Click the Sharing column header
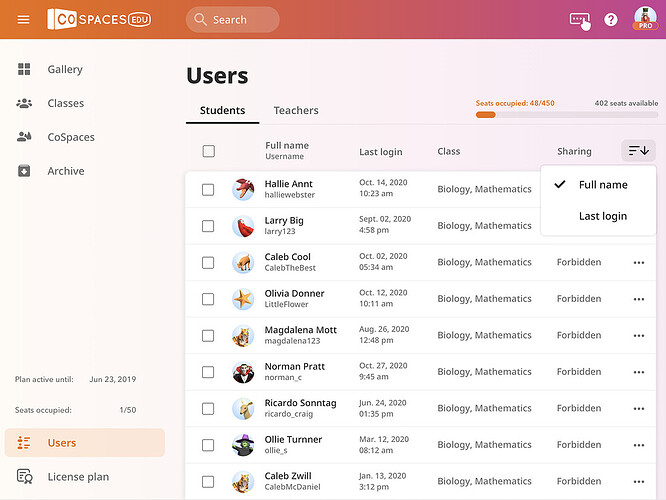The width and height of the screenshot is (666, 500). point(574,151)
